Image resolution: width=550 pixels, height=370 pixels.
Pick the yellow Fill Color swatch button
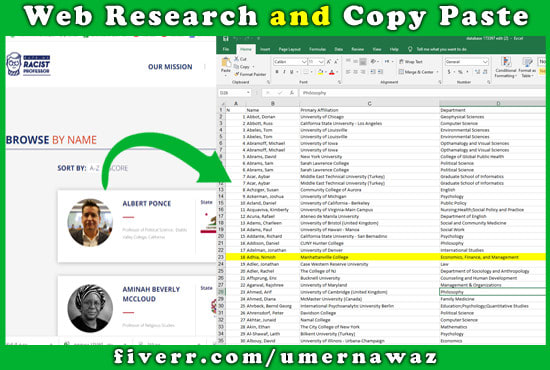click(x=320, y=72)
